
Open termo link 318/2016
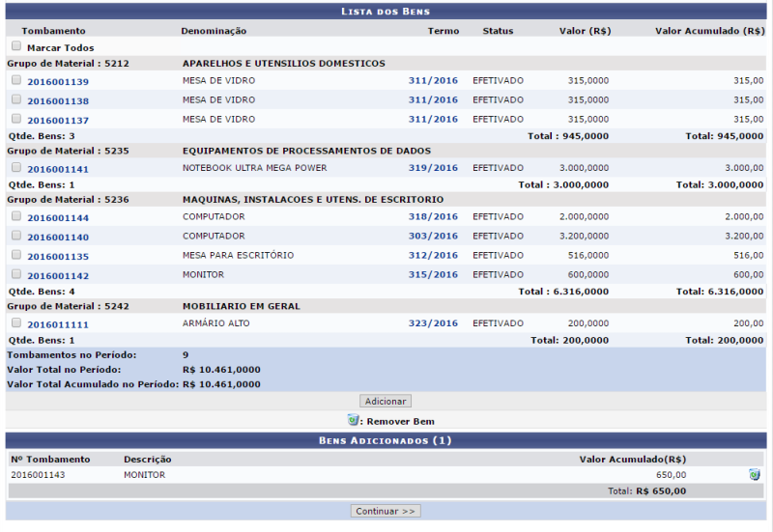click(433, 216)
